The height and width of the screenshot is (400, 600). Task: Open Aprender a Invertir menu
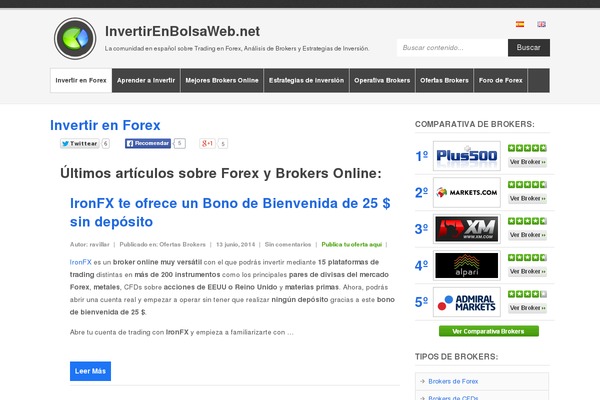(x=146, y=80)
